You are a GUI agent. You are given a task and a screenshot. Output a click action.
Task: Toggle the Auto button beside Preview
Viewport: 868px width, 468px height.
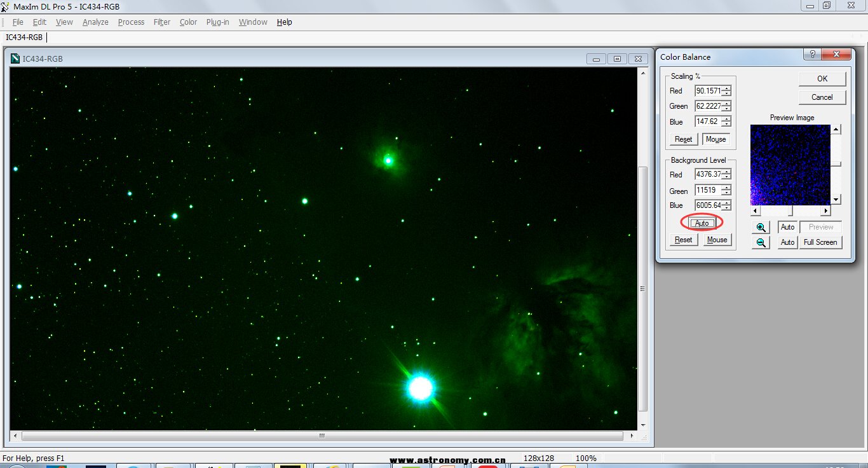click(787, 227)
